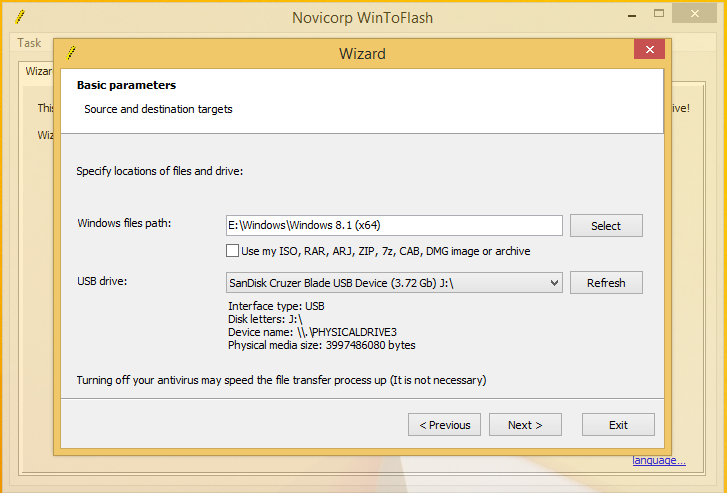
Task: Expand the USB drive dropdown list
Action: click(554, 283)
